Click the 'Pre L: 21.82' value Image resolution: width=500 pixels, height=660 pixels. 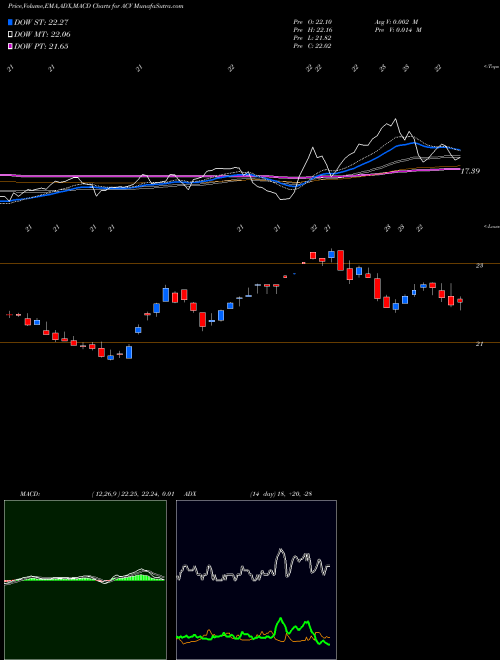[312, 38]
